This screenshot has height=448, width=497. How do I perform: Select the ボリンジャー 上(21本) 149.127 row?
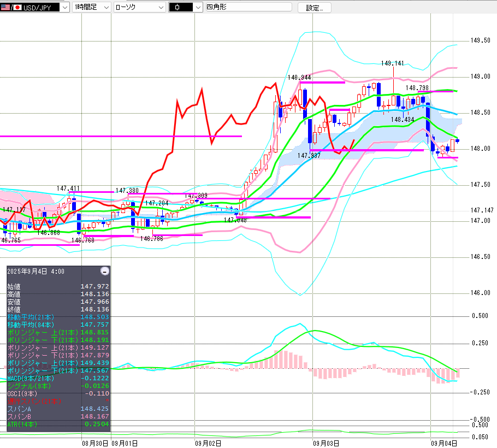[58, 347]
